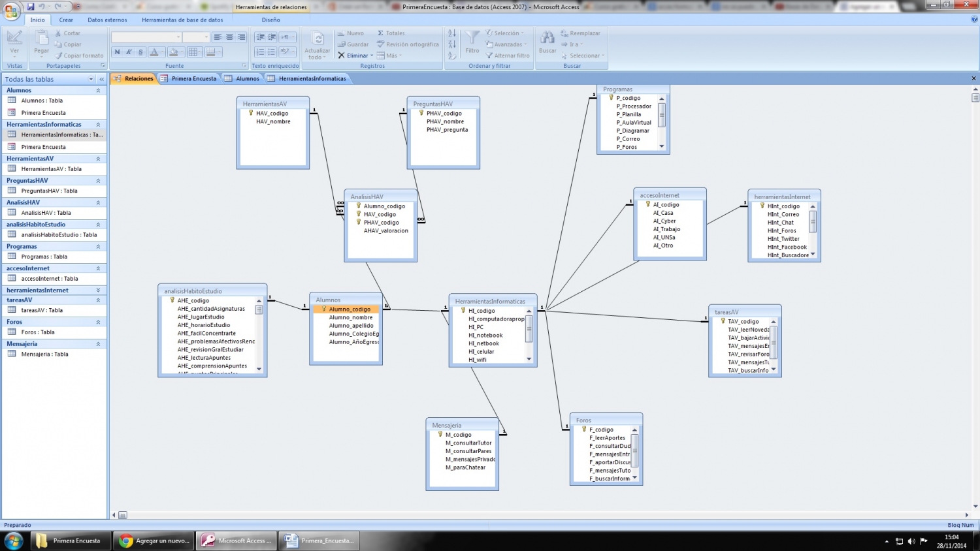
Task: Click the Copiar command
Action: [x=67, y=44]
